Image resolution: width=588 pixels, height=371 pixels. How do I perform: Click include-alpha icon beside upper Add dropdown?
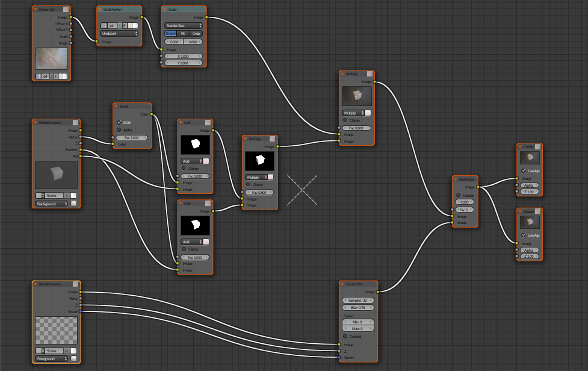coord(206,161)
